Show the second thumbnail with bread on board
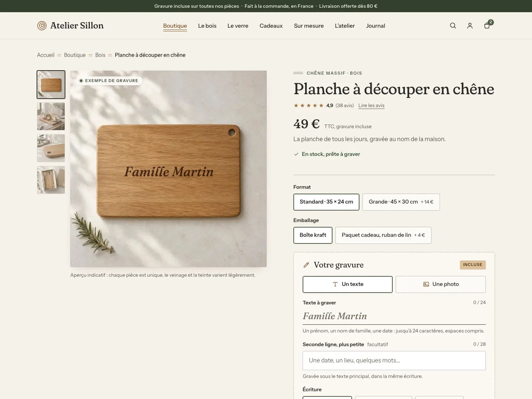Image resolution: width=532 pixels, height=399 pixels. pos(51,116)
